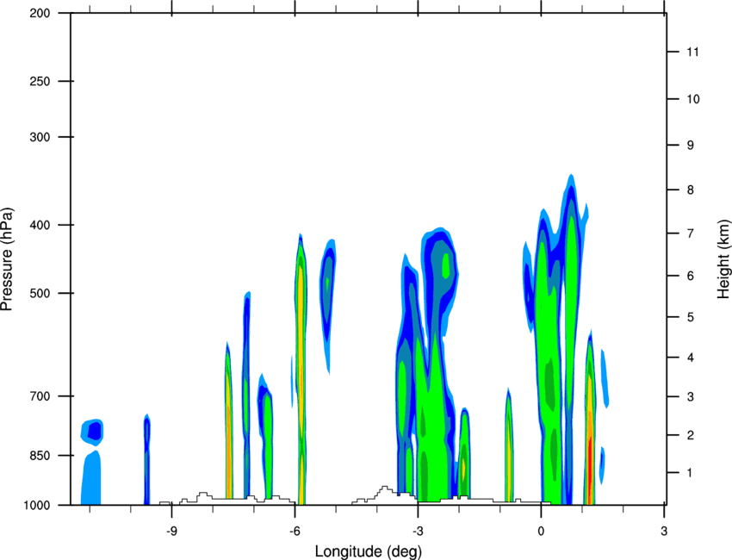
Task: Click the 500 pressure tick label
Action: [x=40, y=293]
